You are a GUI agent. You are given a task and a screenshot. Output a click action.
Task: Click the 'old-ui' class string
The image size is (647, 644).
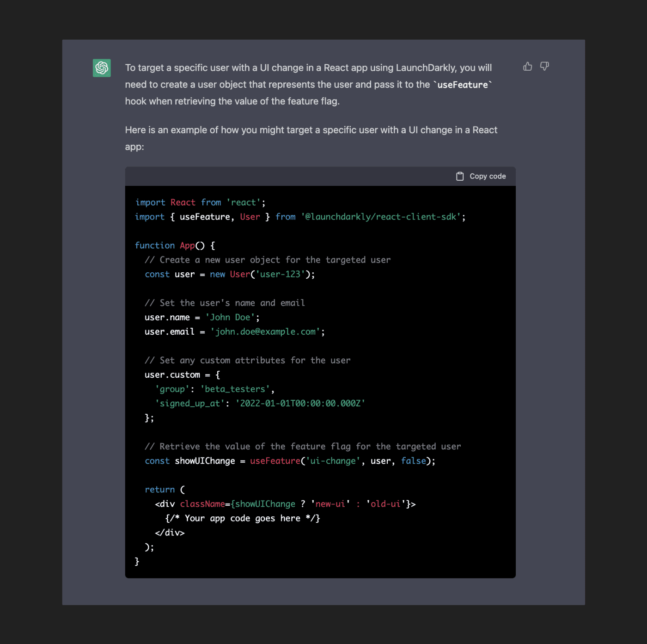click(385, 504)
